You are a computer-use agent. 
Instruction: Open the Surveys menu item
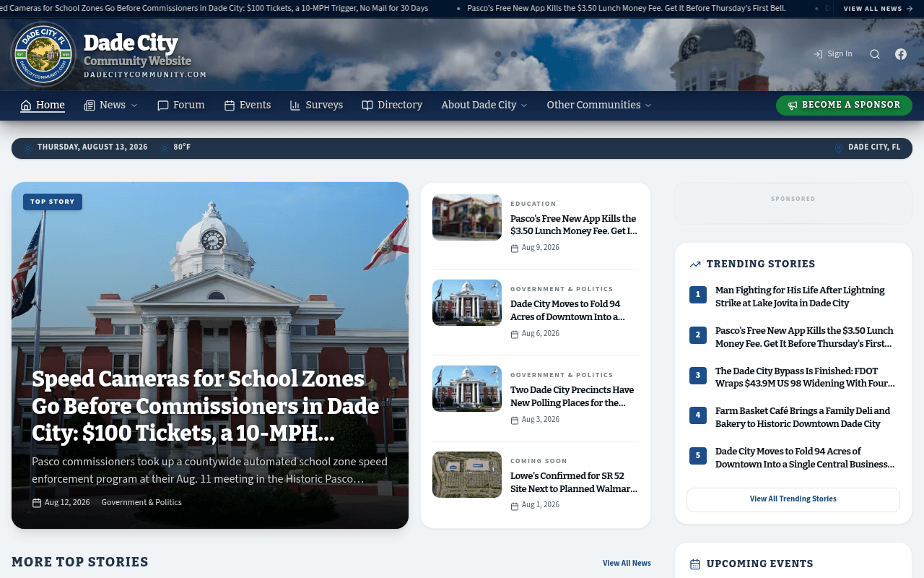(x=316, y=105)
